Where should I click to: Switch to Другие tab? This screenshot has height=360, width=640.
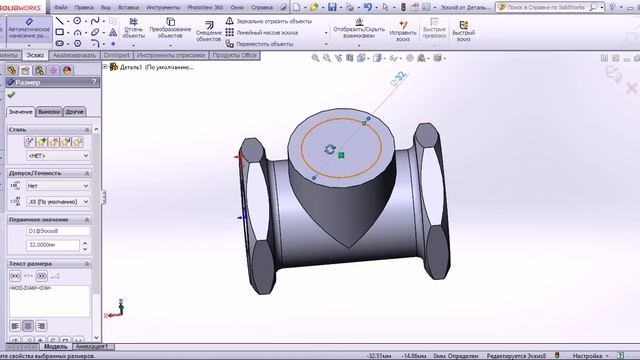click(x=74, y=111)
